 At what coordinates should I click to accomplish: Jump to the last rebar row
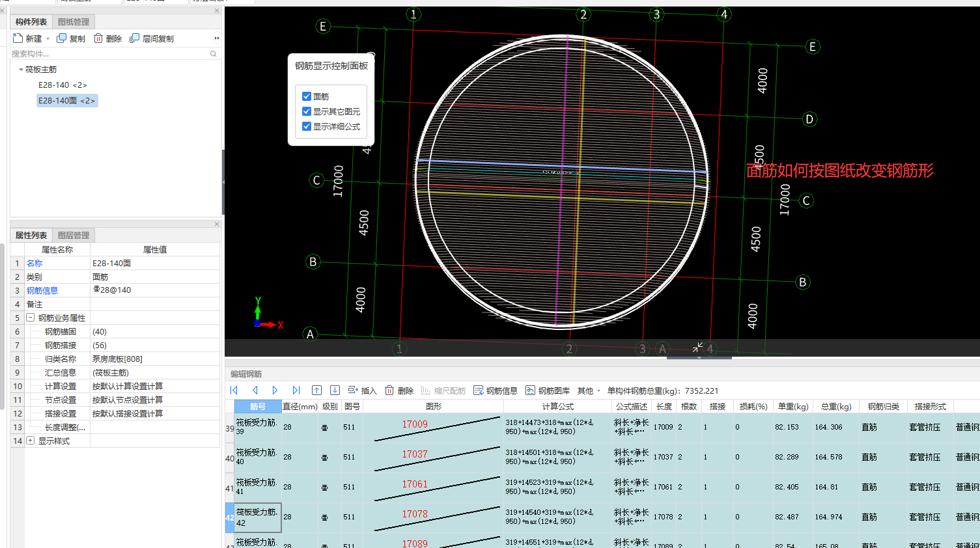[x=296, y=390]
